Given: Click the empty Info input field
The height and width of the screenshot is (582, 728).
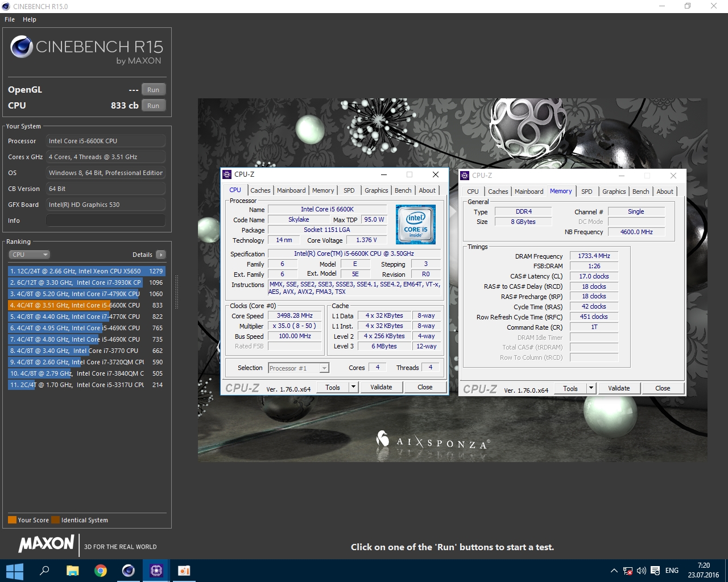Looking at the screenshot, I should tap(106, 221).
